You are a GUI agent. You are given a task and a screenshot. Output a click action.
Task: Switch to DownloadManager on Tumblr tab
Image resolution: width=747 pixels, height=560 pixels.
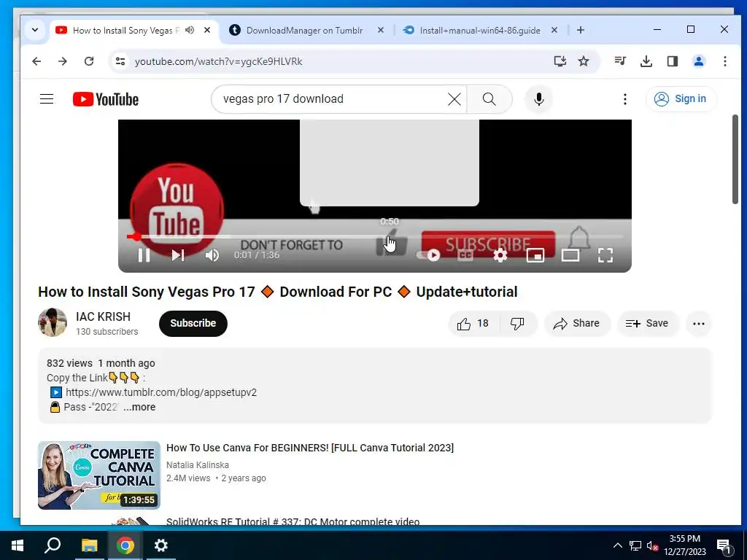point(305,30)
